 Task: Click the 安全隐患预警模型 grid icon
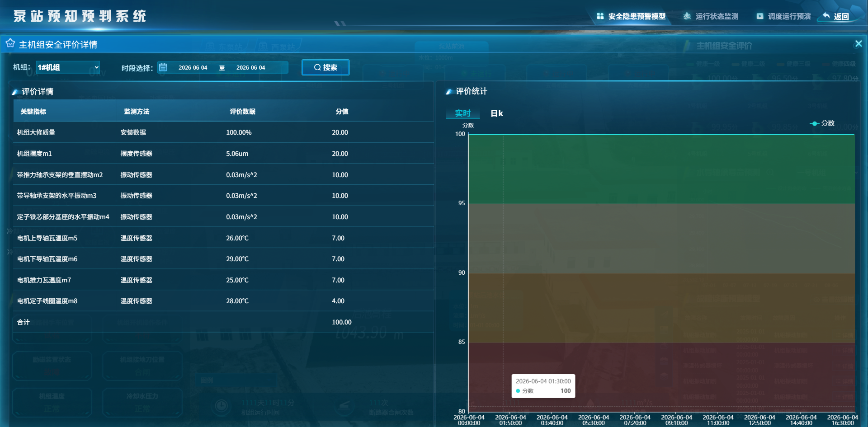(x=600, y=16)
